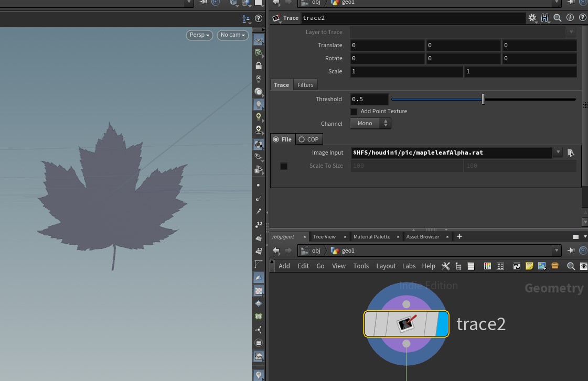Click the plus button to add new pane tab

(x=459, y=237)
